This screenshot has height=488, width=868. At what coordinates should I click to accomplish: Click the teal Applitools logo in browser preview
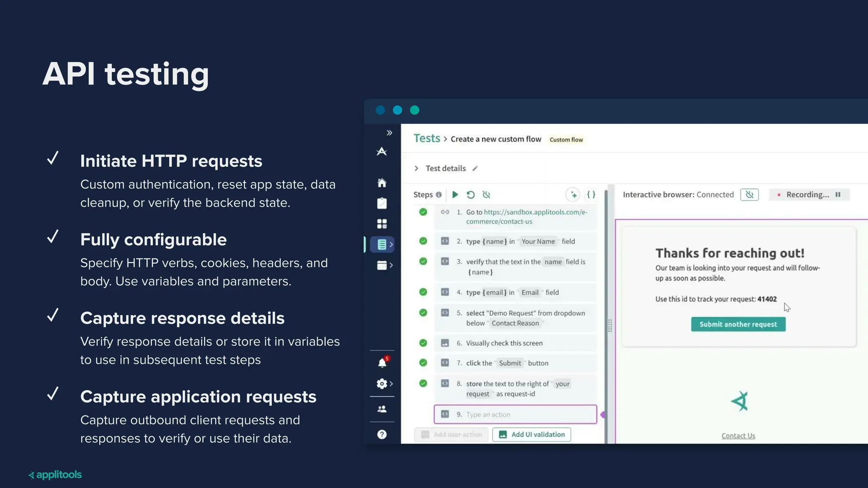[740, 401]
